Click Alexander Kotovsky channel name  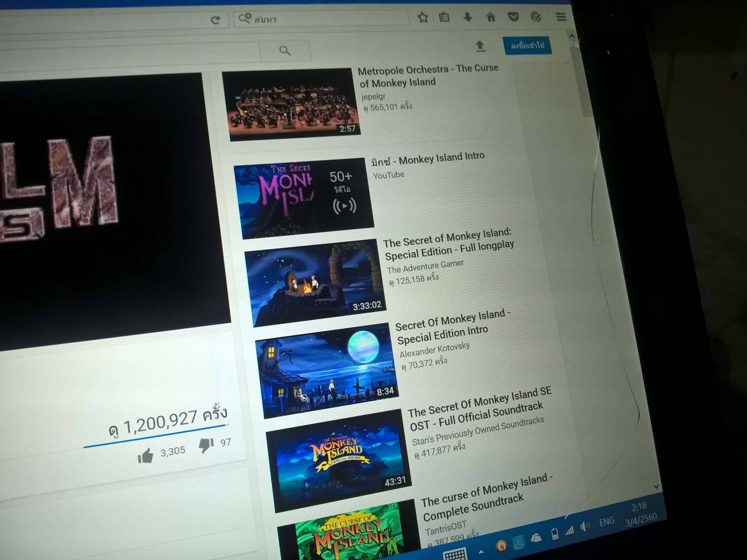point(434,350)
